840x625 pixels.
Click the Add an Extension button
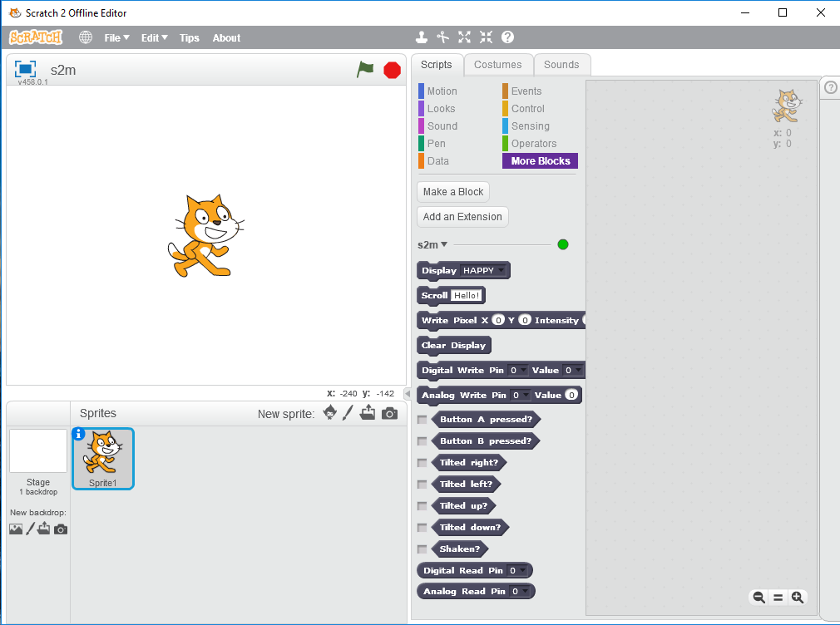462,217
